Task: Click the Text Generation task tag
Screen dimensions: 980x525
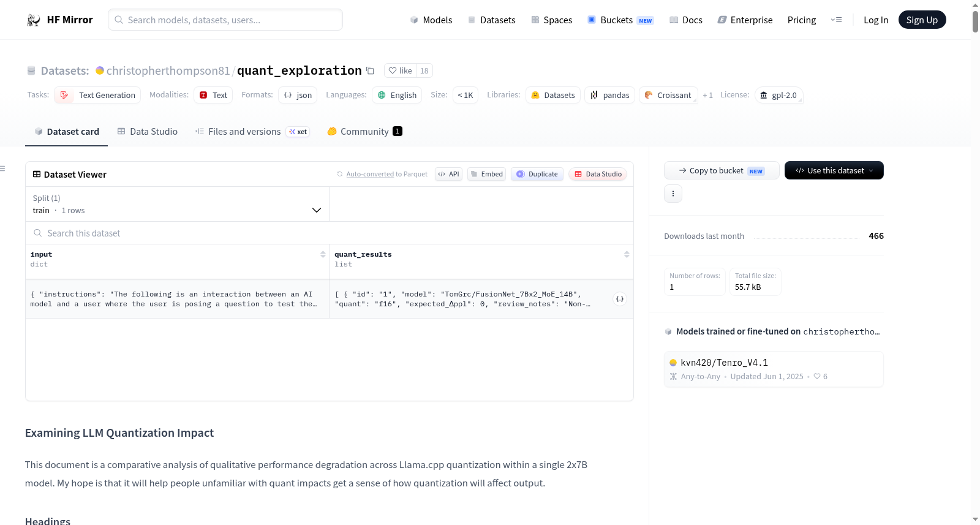Action: click(97, 95)
